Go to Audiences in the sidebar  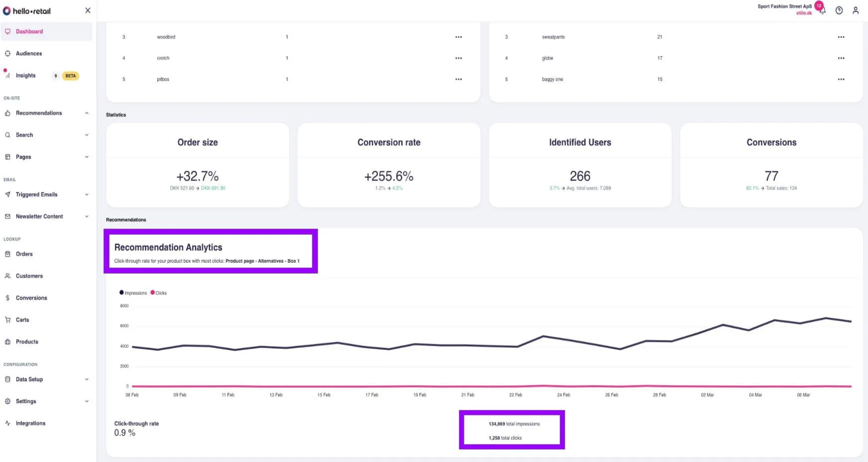(x=28, y=53)
